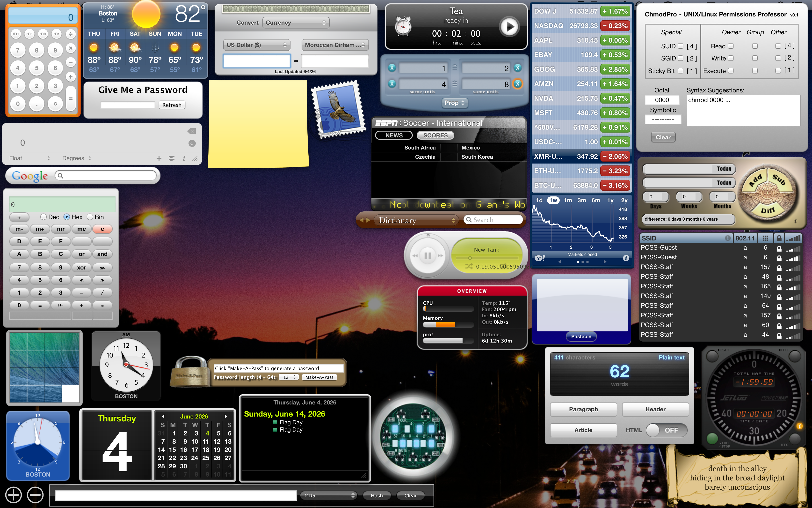
Task: Clear the ratio value 8 with orange X
Action: (518, 83)
